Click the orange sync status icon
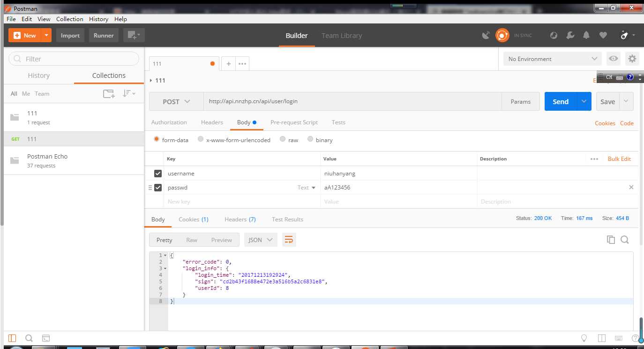The width and height of the screenshot is (644, 349). coord(502,35)
